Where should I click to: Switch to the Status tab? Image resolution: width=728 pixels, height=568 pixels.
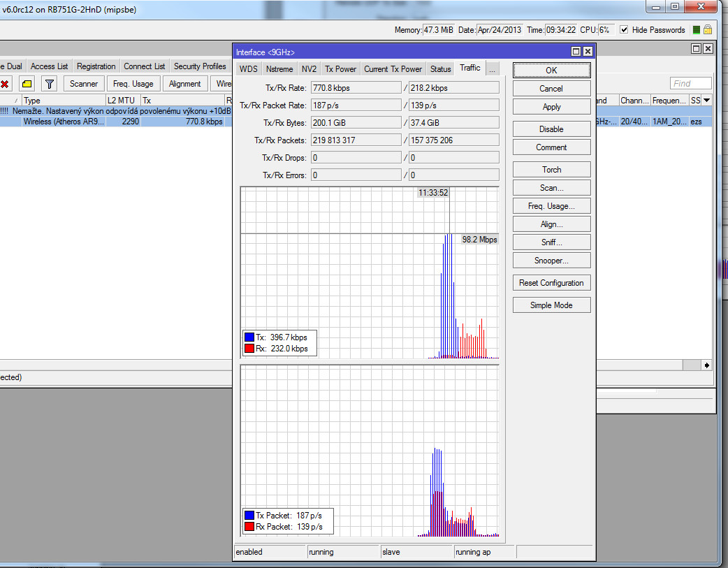pyautogui.click(x=441, y=68)
